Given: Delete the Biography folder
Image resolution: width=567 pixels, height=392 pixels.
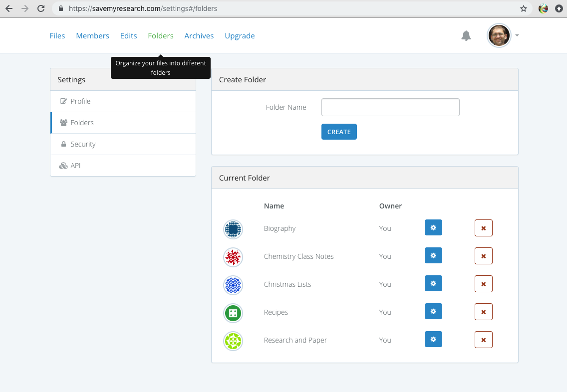Looking at the screenshot, I should click(484, 228).
